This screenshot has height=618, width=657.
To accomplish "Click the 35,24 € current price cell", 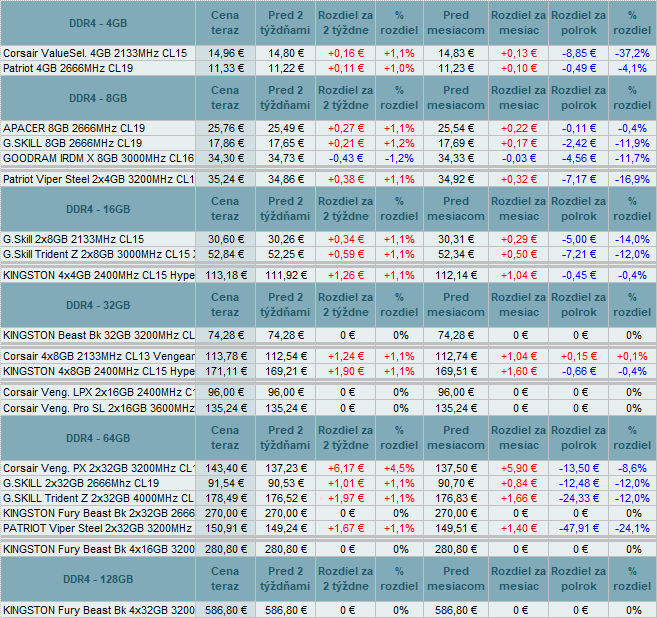I will click(225, 179).
